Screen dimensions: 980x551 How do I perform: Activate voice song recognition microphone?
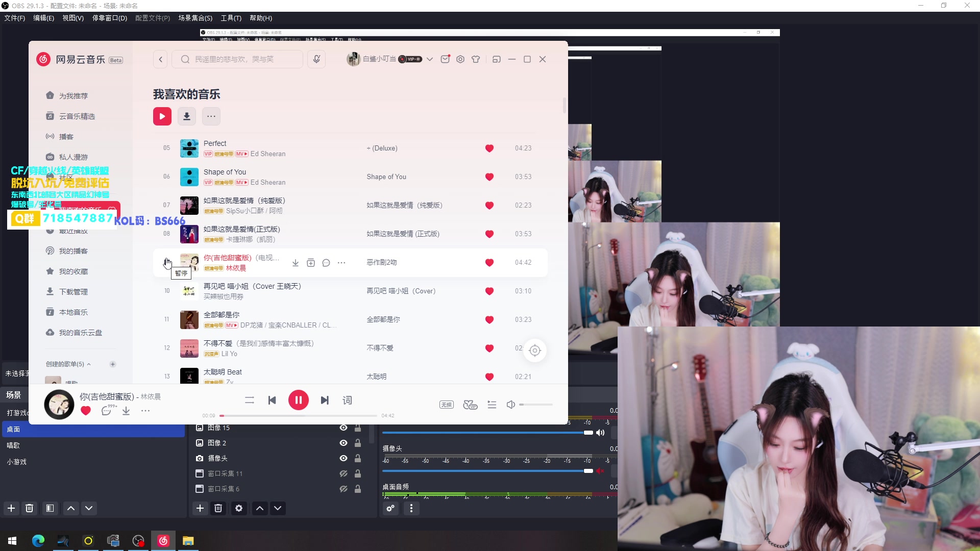pyautogui.click(x=316, y=59)
